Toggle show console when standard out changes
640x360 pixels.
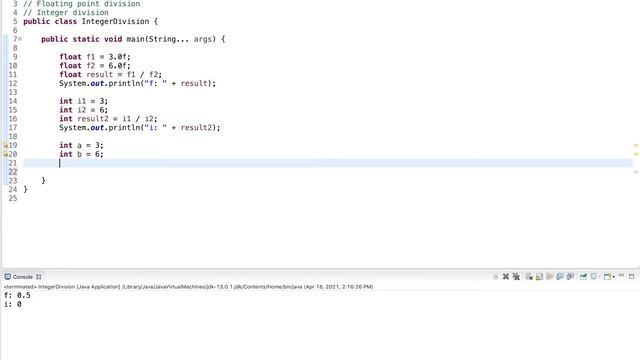[560, 277]
